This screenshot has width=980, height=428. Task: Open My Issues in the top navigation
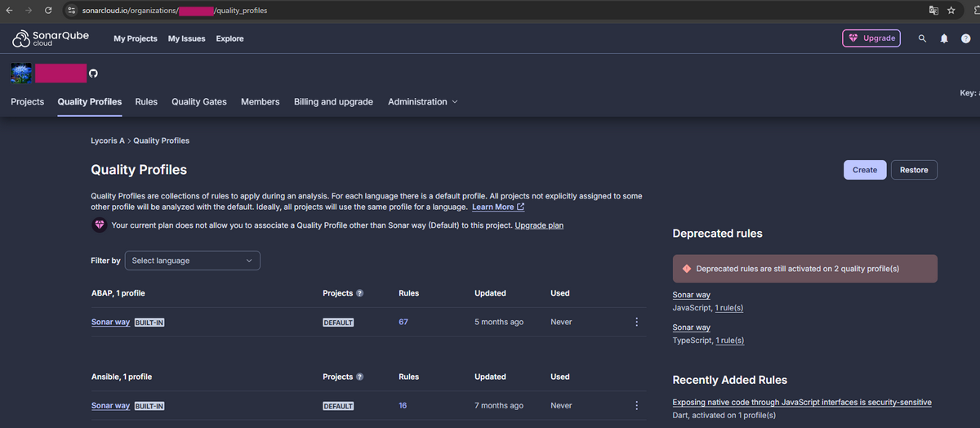pyautogui.click(x=187, y=38)
